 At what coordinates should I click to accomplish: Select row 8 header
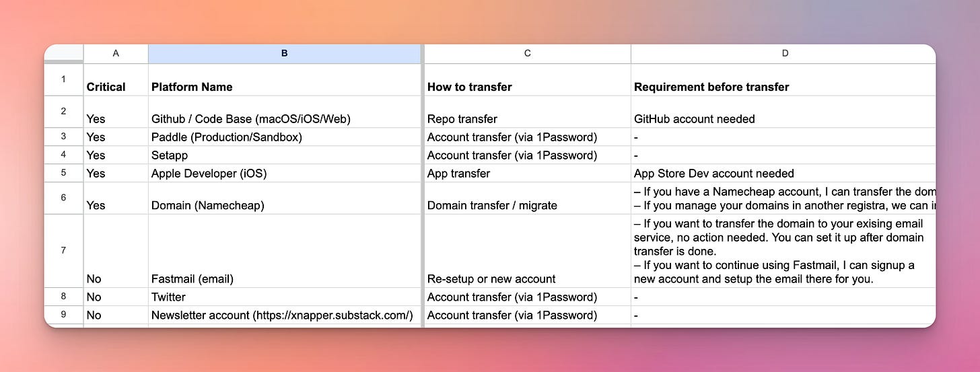pos(64,297)
